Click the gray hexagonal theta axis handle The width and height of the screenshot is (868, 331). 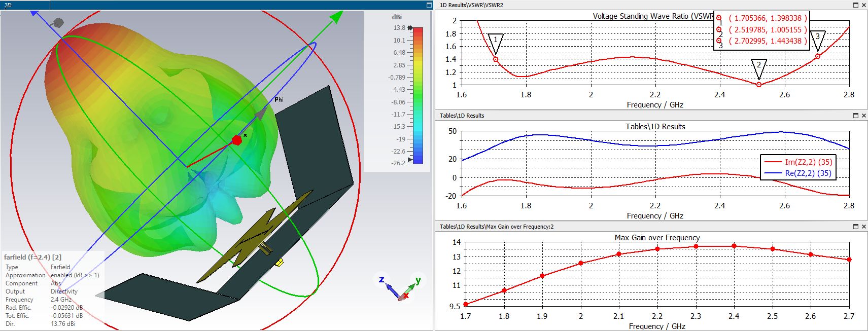pos(58,23)
